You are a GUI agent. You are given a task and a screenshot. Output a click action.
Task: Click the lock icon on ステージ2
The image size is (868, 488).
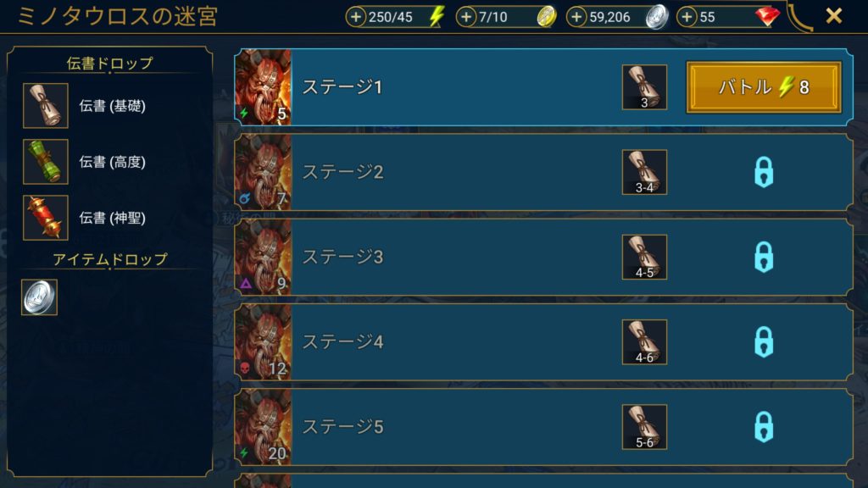pos(764,172)
